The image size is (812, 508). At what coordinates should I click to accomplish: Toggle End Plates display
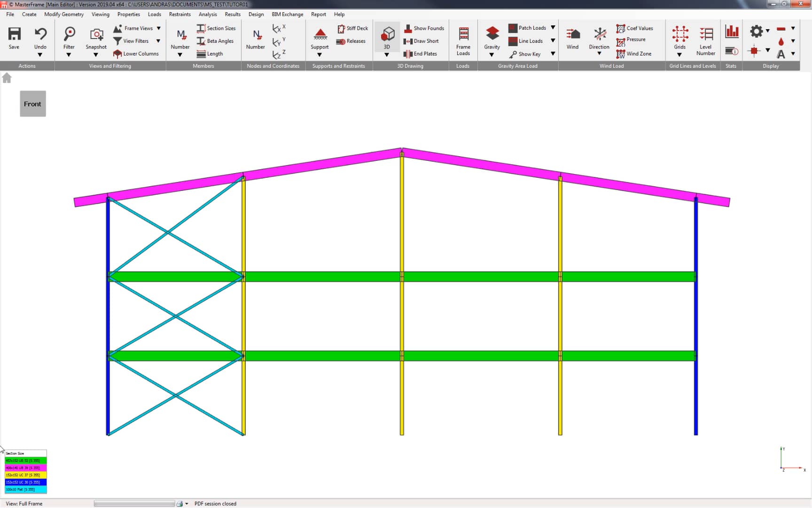coord(422,54)
